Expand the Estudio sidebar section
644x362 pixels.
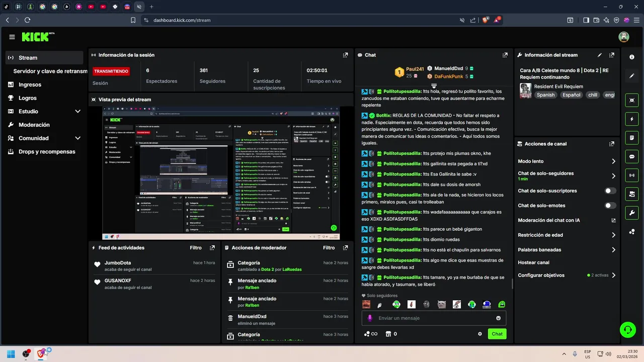click(x=77, y=111)
